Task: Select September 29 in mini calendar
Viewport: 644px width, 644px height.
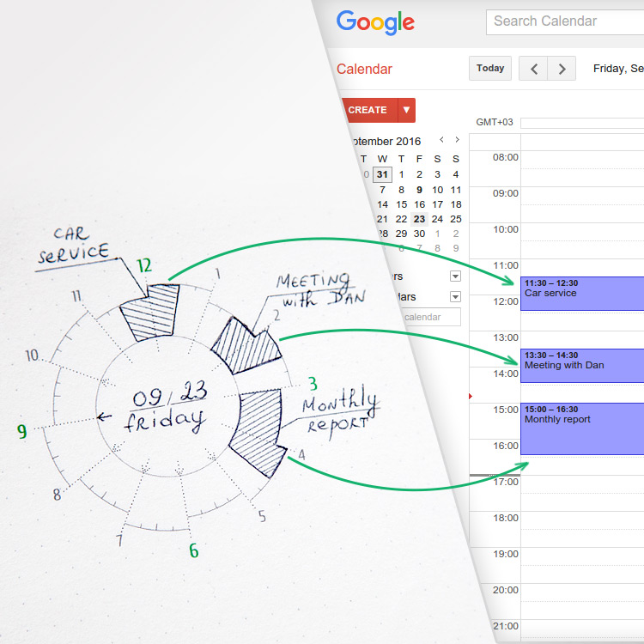Action: pyautogui.click(x=401, y=234)
